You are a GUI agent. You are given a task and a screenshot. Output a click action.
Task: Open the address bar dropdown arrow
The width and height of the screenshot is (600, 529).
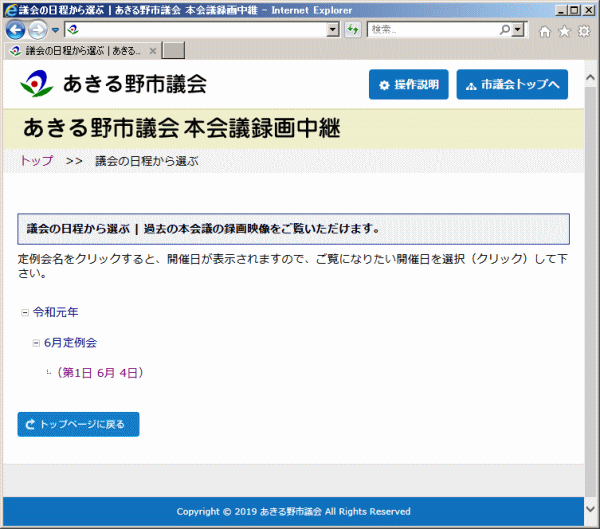tap(334, 29)
